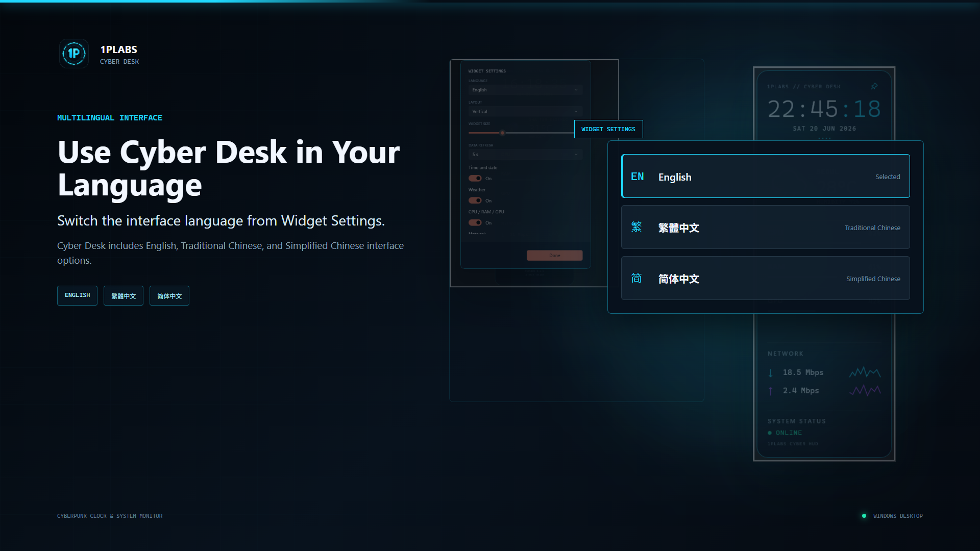Click the 22:45:18 clock readout
The image size is (980, 551).
824,109
